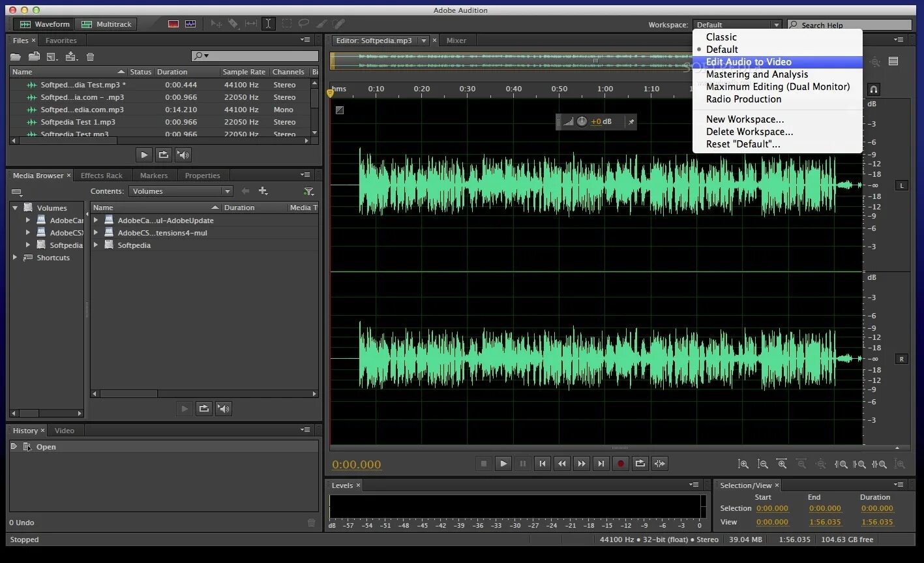924x563 pixels.
Task: Open the Contents Volumes dropdown
Action: pos(181,191)
